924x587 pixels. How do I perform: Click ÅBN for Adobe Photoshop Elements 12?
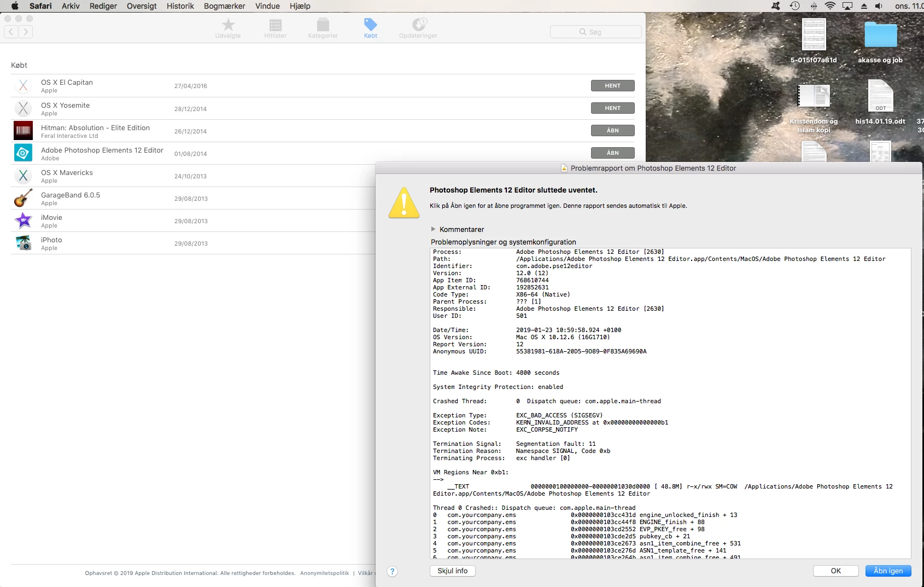(x=612, y=153)
